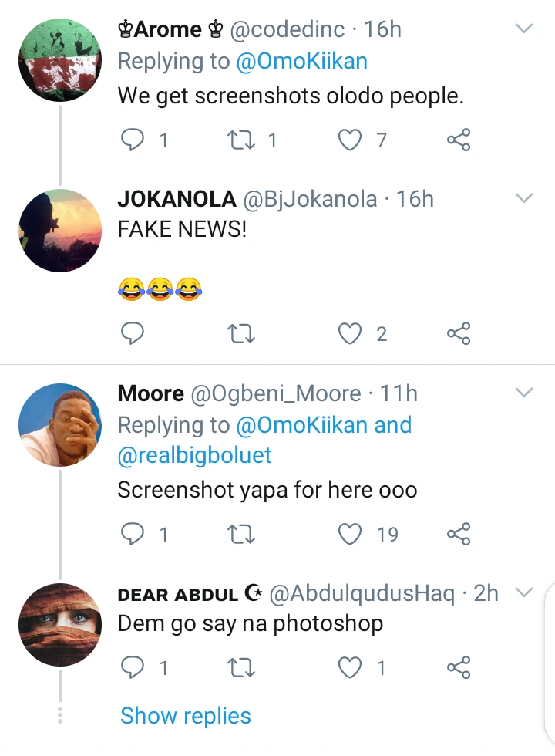
Task: Open dropdown menu on JOKANOLA's tweet
Action: pyautogui.click(x=523, y=198)
